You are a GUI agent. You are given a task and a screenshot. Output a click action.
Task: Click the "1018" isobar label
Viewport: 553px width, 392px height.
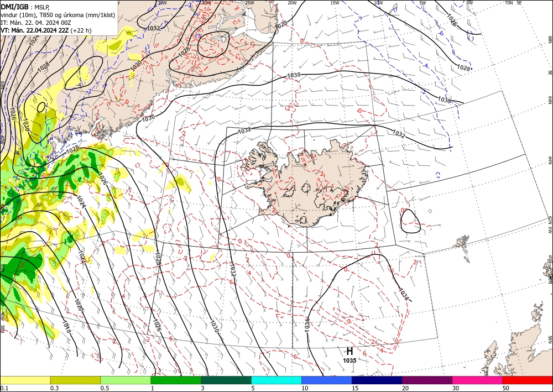click(x=67, y=326)
